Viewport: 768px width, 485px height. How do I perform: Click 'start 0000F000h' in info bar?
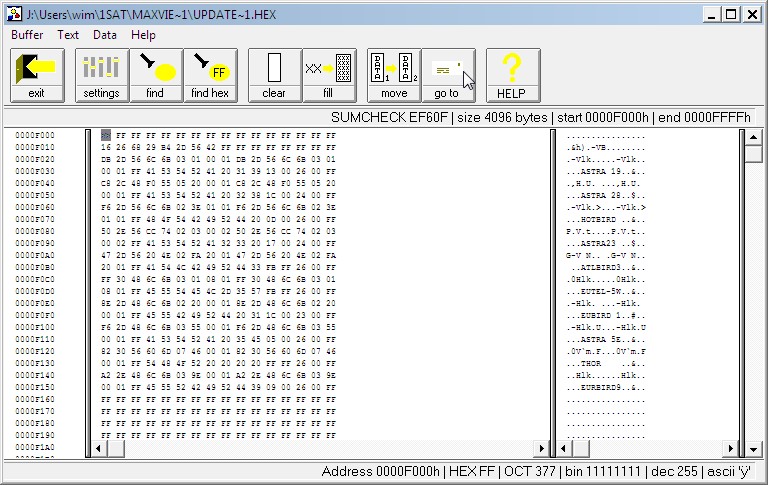[603, 118]
